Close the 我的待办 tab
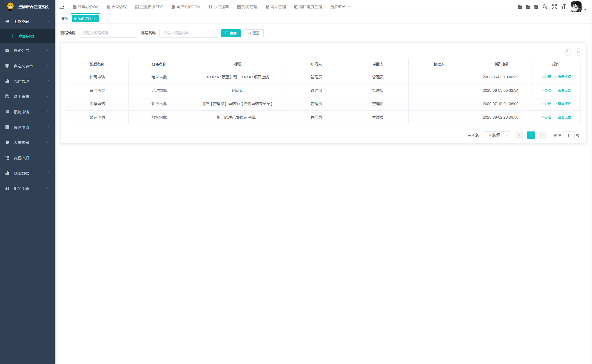Image resolution: width=592 pixels, height=364 pixels. 94,19
